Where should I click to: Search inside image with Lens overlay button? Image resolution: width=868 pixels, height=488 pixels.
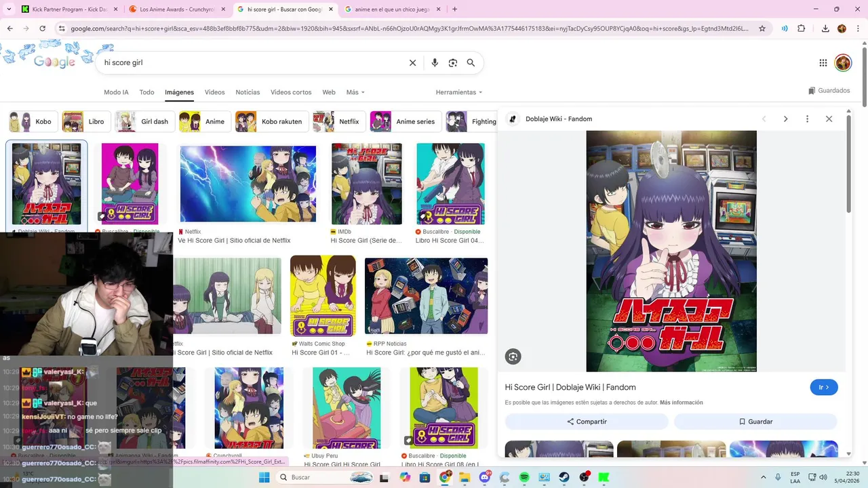(513, 357)
